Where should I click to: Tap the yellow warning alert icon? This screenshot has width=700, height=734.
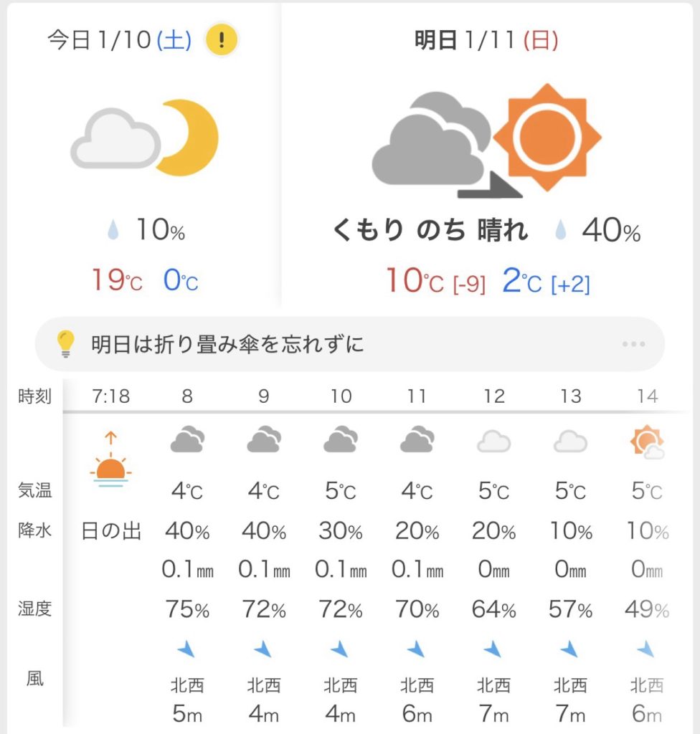tap(222, 41)
